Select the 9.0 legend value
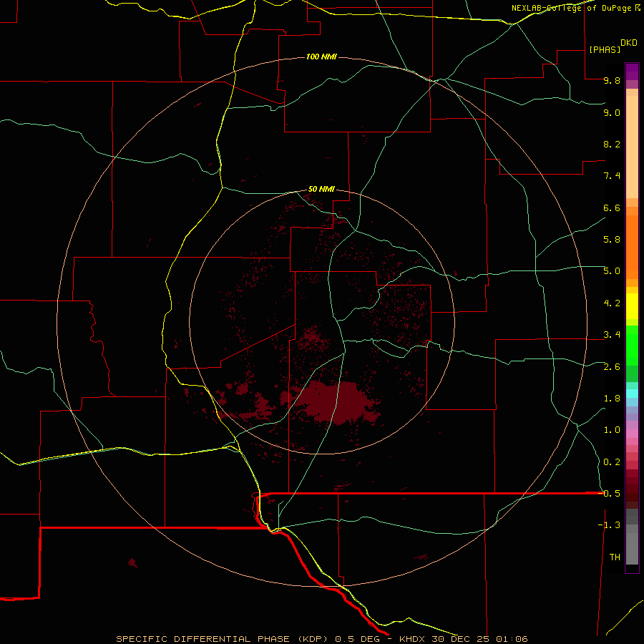The image size is (644, 644). tap(612, 112)
